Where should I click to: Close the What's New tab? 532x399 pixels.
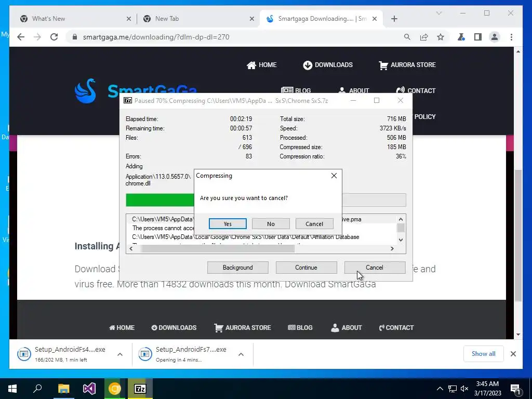click(129, 19)
